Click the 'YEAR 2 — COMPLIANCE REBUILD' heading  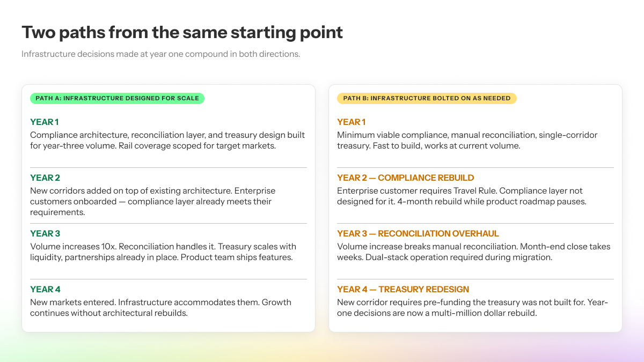pyautogui.click(x=406, y=178)
